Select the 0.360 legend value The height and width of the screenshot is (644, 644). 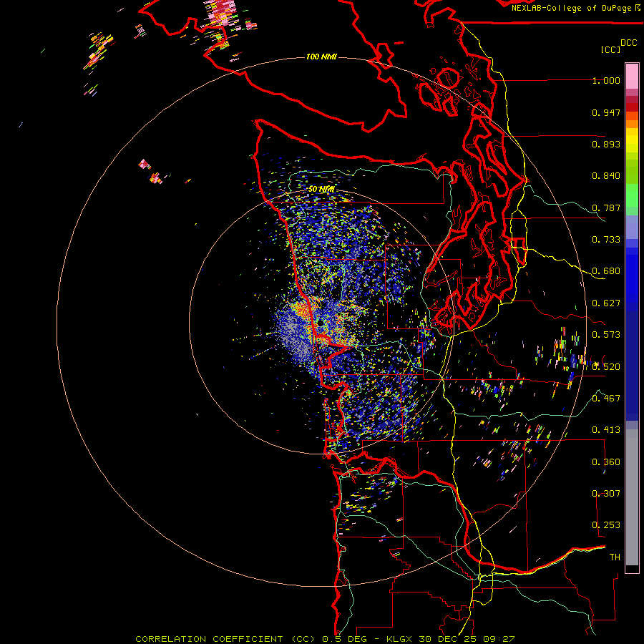pos(606,462)
